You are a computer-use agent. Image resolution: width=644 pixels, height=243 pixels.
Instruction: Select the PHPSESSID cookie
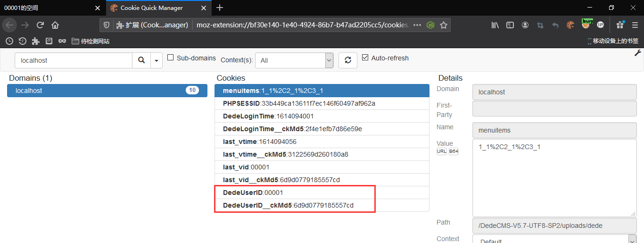click(x=322, y=103)
